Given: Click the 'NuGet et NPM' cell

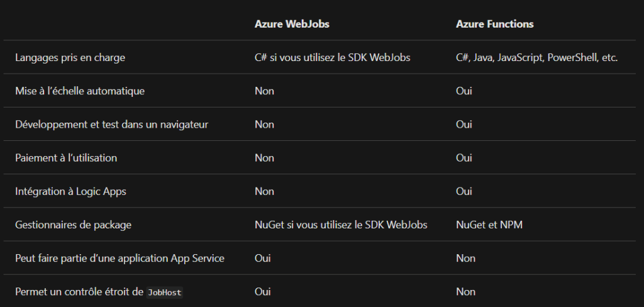Looking at the screenshot, I should tap(485, 225).
